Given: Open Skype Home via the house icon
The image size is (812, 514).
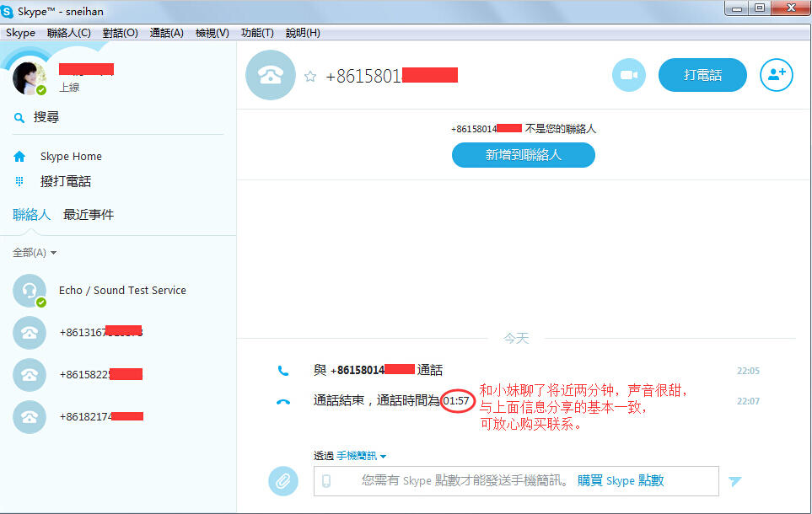Looking at the screenshot, I should tap(19, 157).
